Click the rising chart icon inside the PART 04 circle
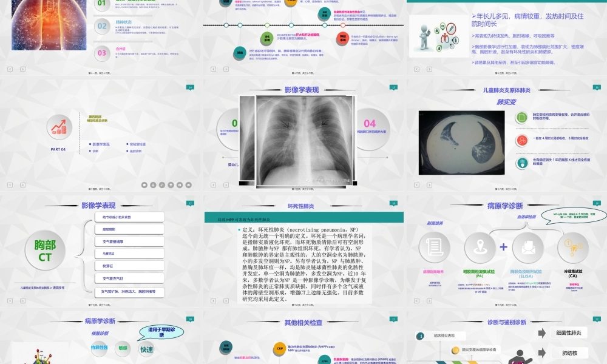Screen dimensions: 607x364 point(59,127)
